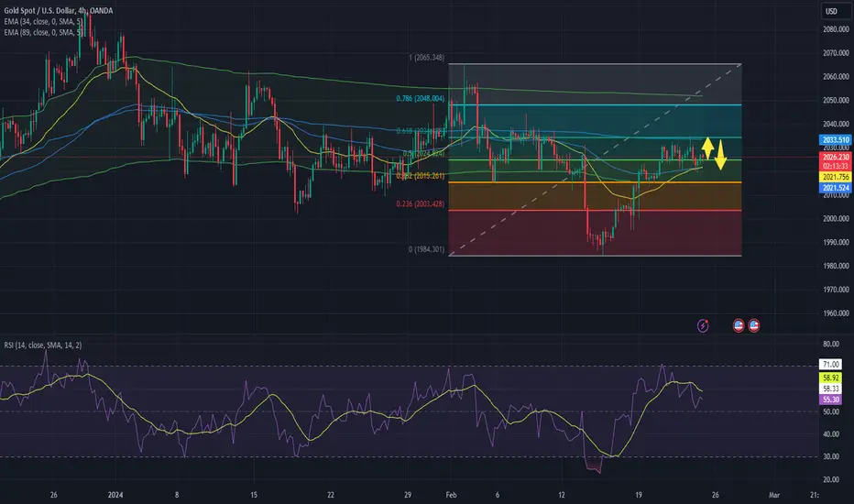Select the Fibonacci 0.618 level label
The width and height of the screenshot is (854, 504).
click(x=420, y=131)
